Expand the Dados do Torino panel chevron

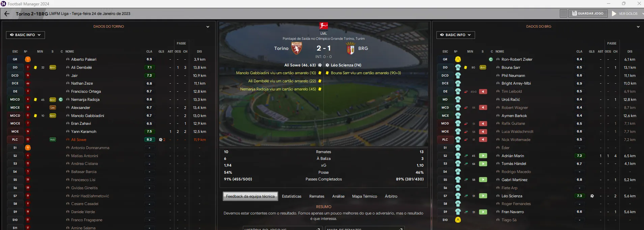pos(208,27)
